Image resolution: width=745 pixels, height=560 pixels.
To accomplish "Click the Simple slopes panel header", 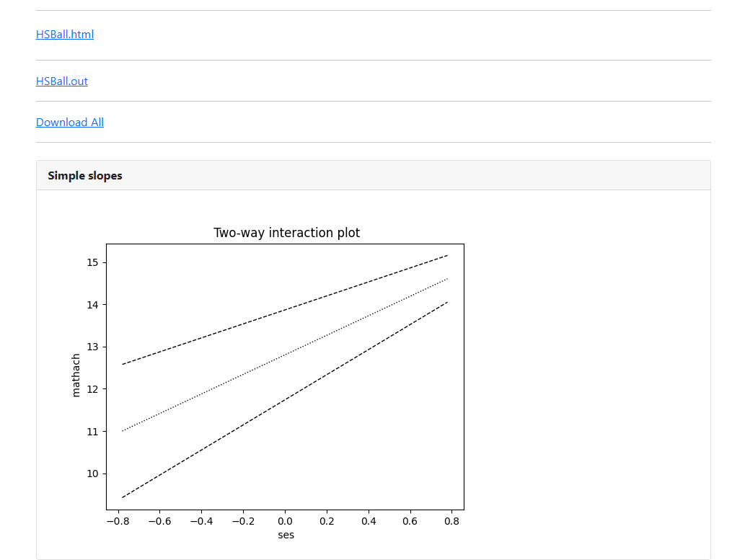I will tap(85, 176).
